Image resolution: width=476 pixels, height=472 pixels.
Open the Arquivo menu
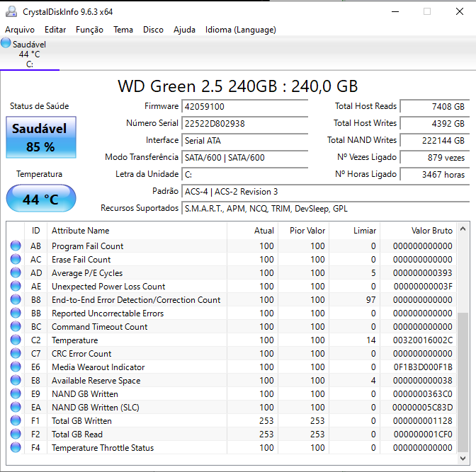pos(20,30)
